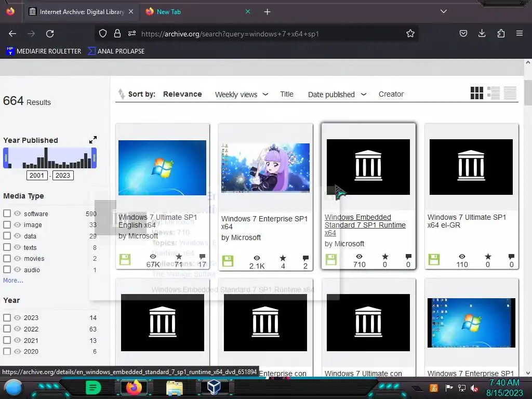Switch to extended list view icon
Viewport: 532px width, 399px height.
pyautogui.click(x=494, y=93)
